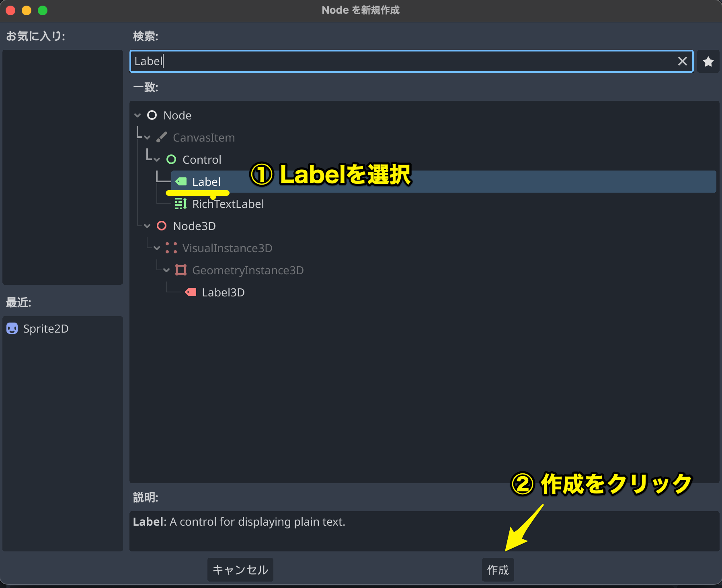The height and width of the screenshot is (588, 722).
Task: Click the RichTextLabel node icon
Action: pyautogui.click(x=181, y=204)
